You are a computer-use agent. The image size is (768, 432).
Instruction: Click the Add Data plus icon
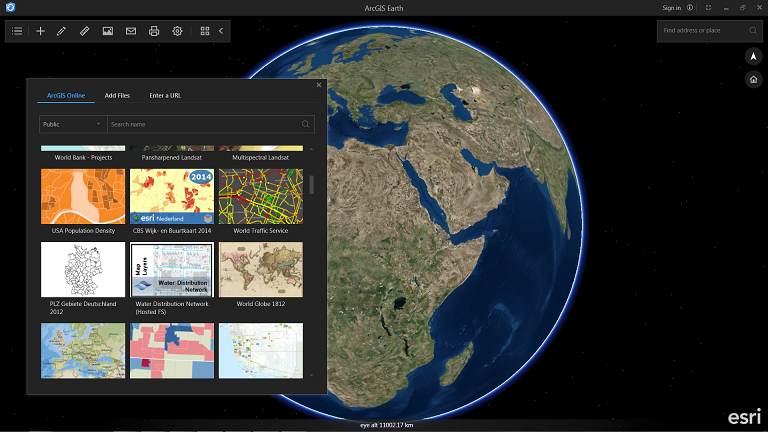coord(41,31)
